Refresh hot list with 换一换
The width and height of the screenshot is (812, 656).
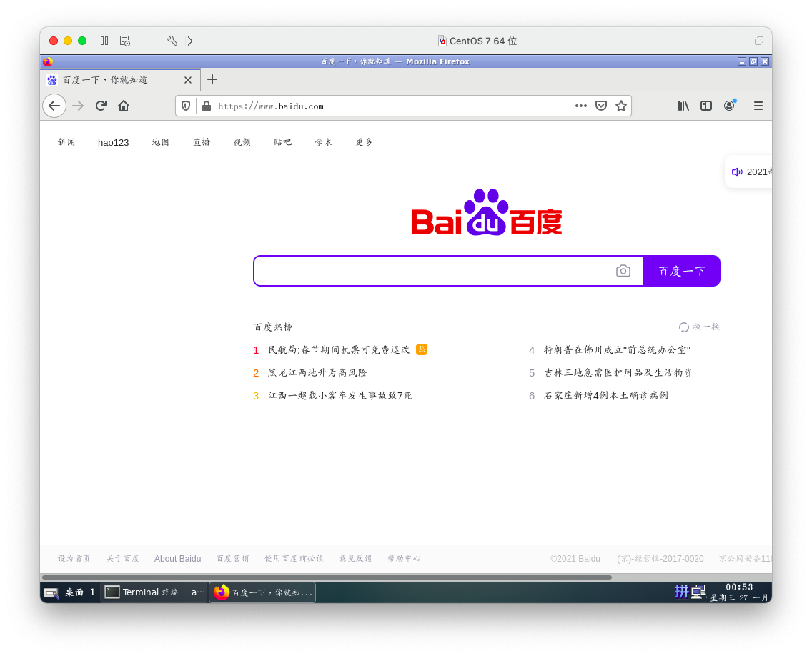coord(699,327)
